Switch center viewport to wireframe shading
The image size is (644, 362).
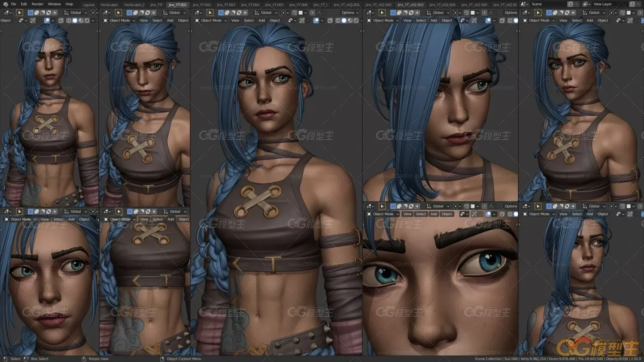[x=338, y=21]
